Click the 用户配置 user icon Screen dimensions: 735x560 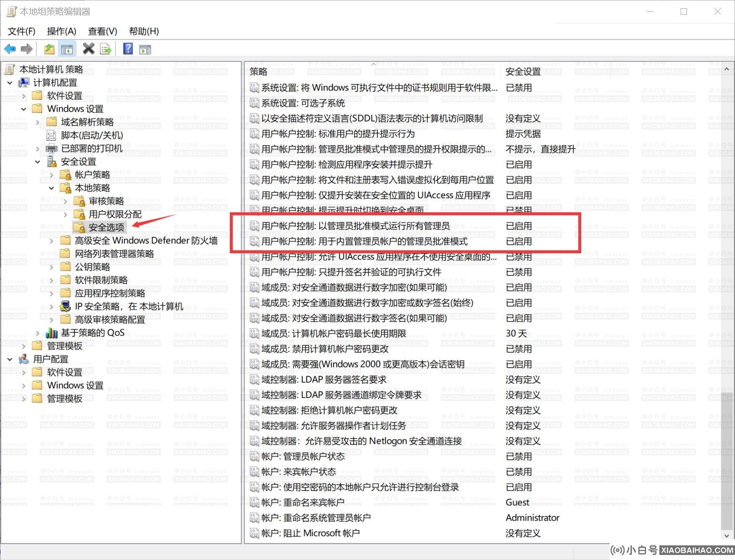click(x=24, y=359)
